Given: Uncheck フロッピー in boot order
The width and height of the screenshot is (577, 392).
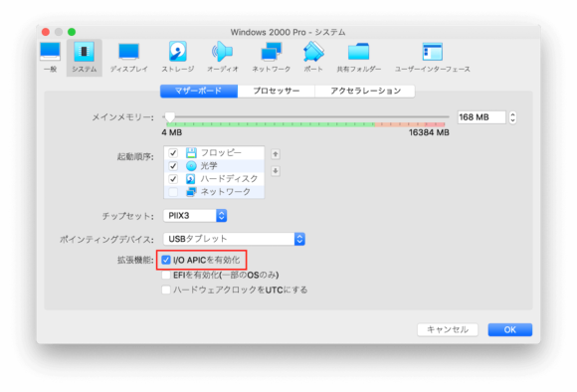Looking at the screenshot, I should click(173, 153).
